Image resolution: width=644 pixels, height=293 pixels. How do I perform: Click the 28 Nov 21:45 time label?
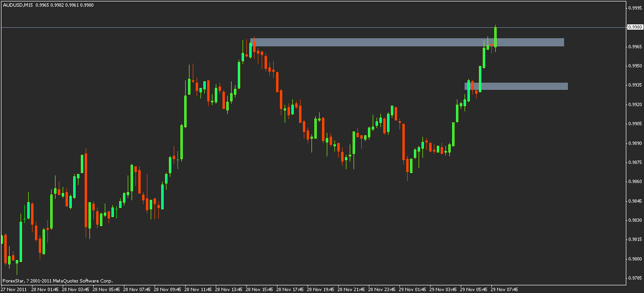point(351,289)
